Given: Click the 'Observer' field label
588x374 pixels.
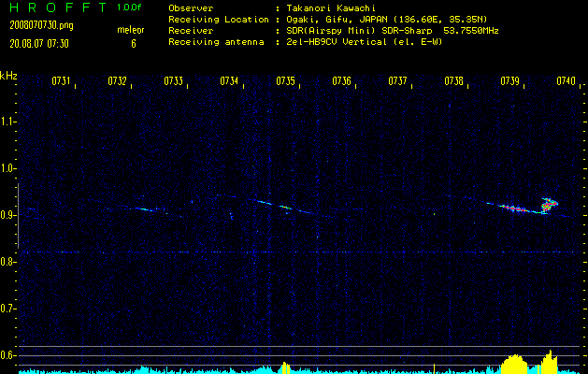Looking at the screenshot, I should coord(191,8).
